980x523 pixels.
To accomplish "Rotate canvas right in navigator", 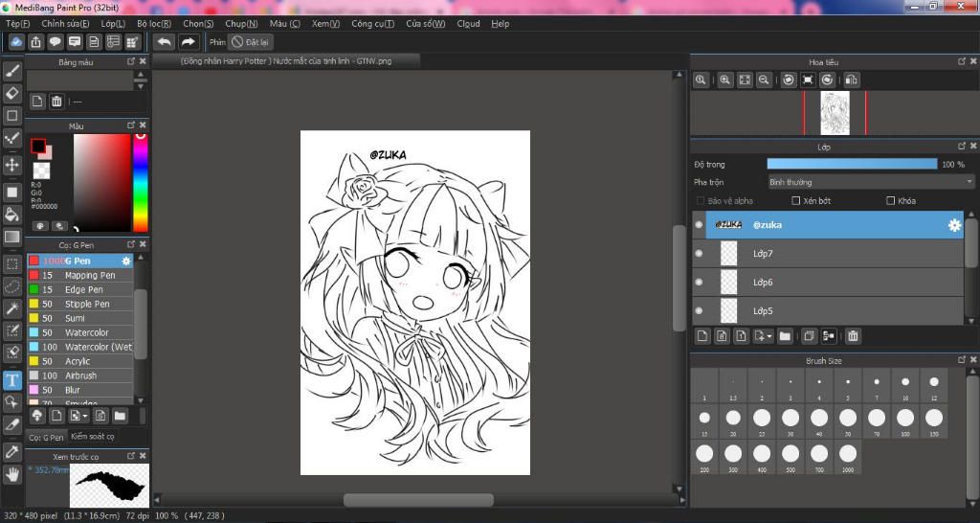I will (828, 80).
